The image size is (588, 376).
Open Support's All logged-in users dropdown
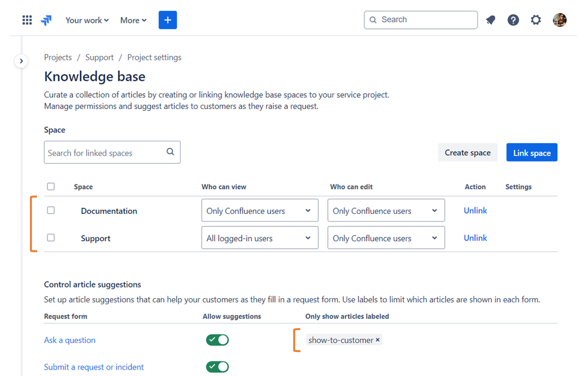[x=260, y=238]
